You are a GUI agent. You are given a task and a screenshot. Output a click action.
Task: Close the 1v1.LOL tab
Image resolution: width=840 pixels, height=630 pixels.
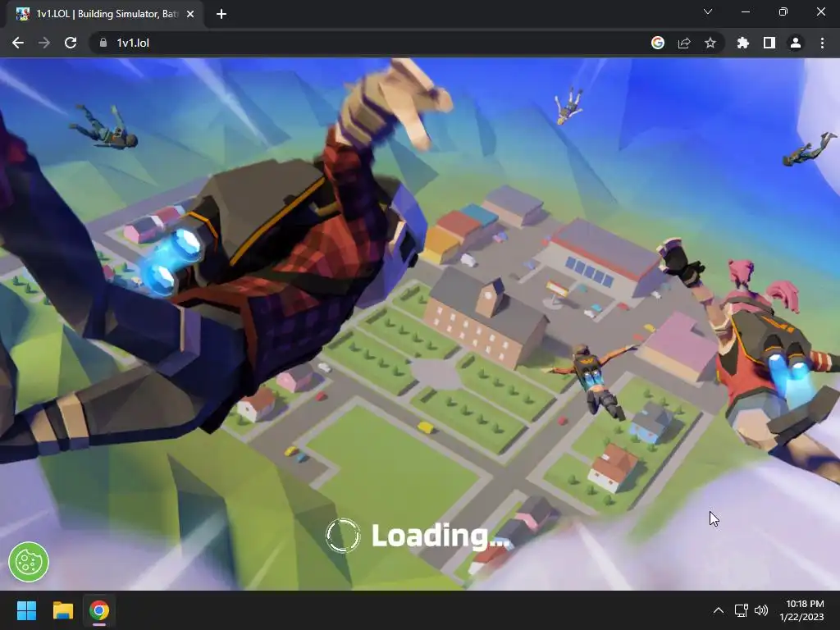(x=190, y=14)
